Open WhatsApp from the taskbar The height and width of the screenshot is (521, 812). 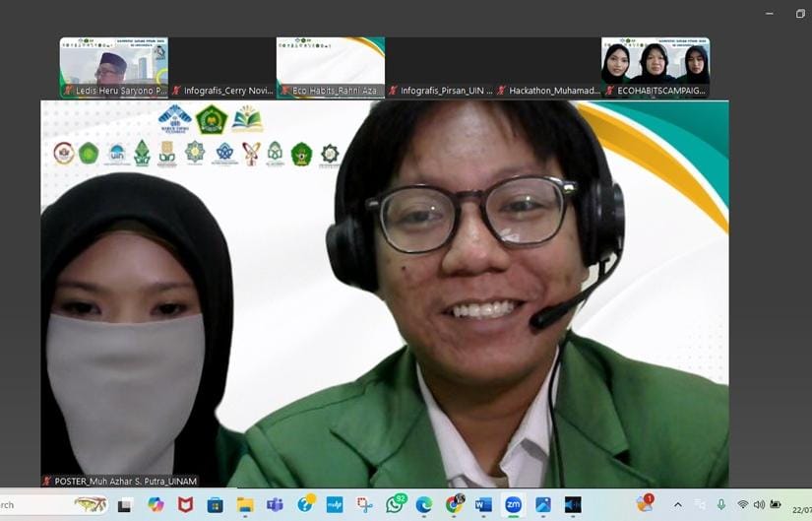click(395, 505)
